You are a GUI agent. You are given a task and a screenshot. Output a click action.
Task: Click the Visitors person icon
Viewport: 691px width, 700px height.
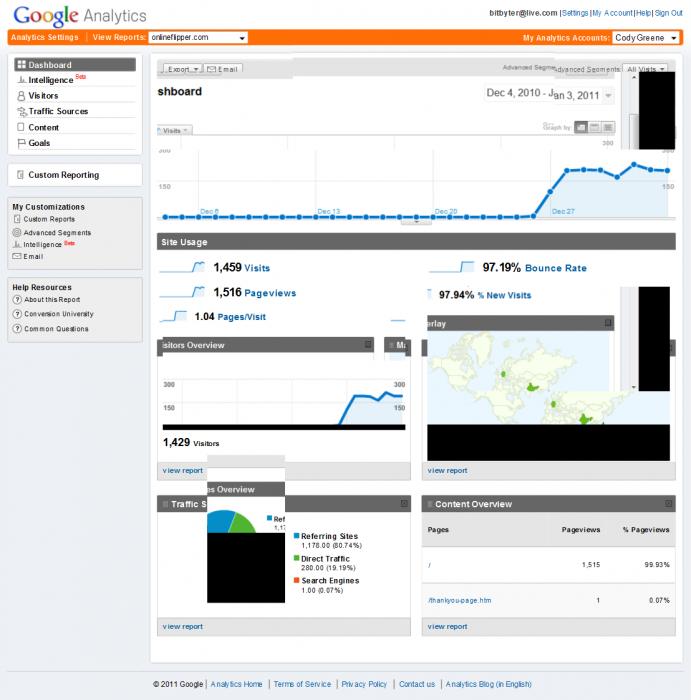click(21, 96)
